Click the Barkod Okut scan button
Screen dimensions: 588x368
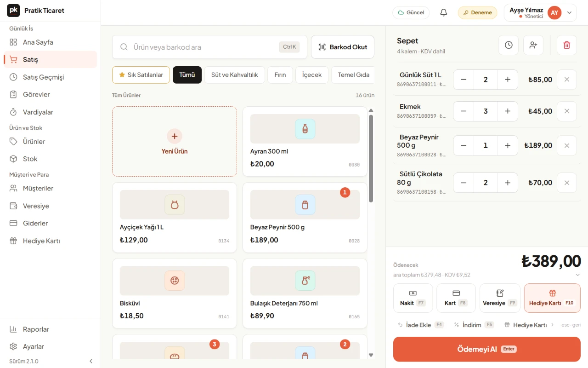343,47
